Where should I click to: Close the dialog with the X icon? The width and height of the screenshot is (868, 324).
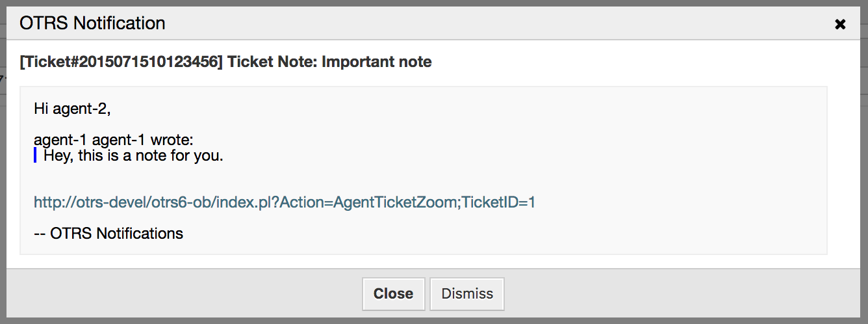click(x=840, y=24)
